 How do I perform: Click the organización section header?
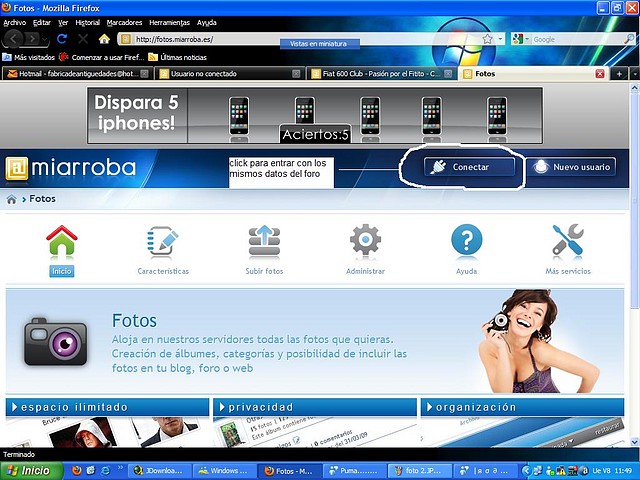click(x=522, y=407)
